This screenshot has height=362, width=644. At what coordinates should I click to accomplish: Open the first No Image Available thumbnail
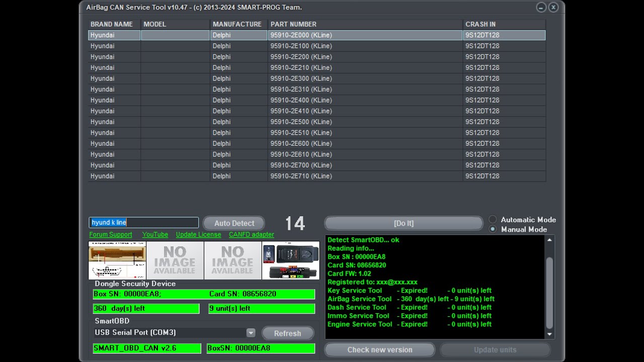(x=175, y=260)
